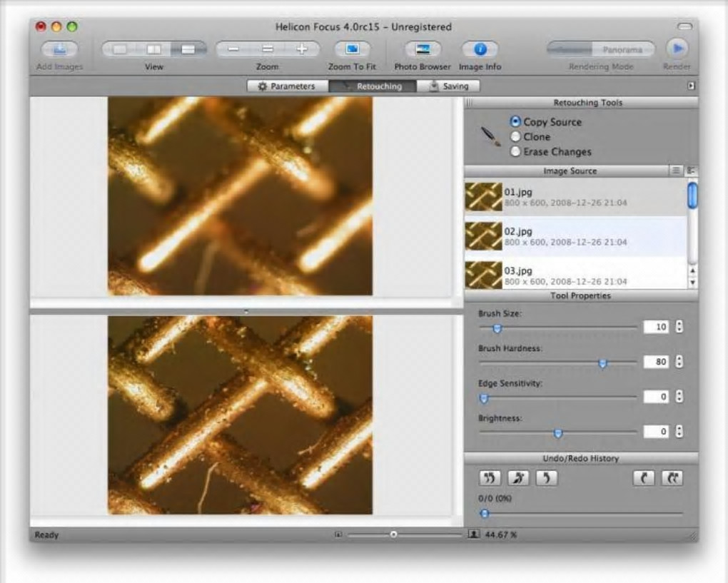Show Image Info panel

pos(480,50)
